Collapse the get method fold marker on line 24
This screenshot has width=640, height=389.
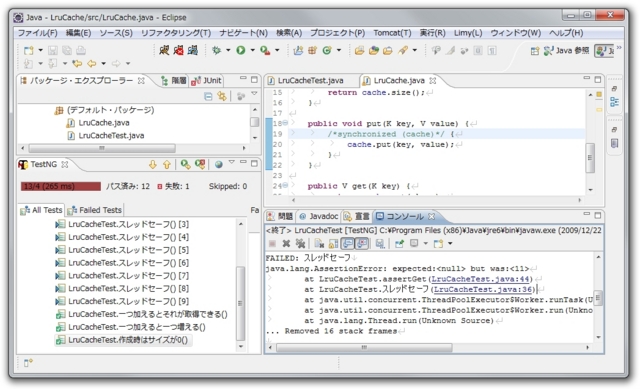(285, 185)
